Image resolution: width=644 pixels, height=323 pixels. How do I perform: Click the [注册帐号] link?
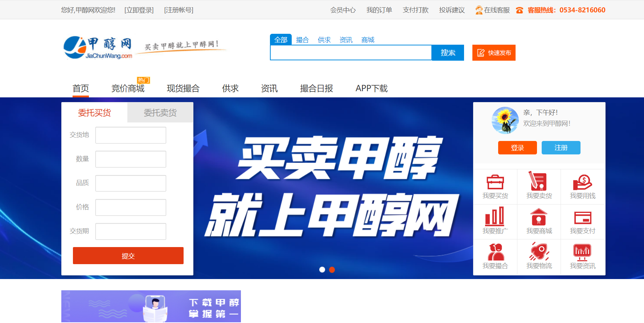click(179, 10)
